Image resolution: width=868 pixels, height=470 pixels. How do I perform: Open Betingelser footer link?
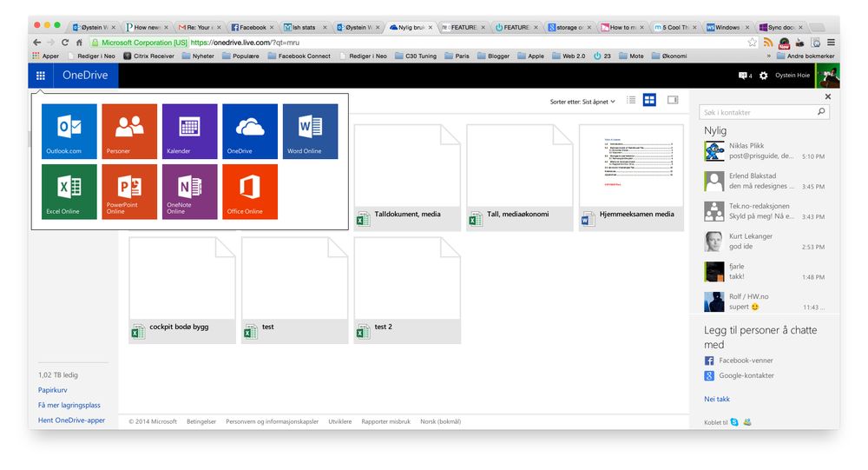coord(201,421)
